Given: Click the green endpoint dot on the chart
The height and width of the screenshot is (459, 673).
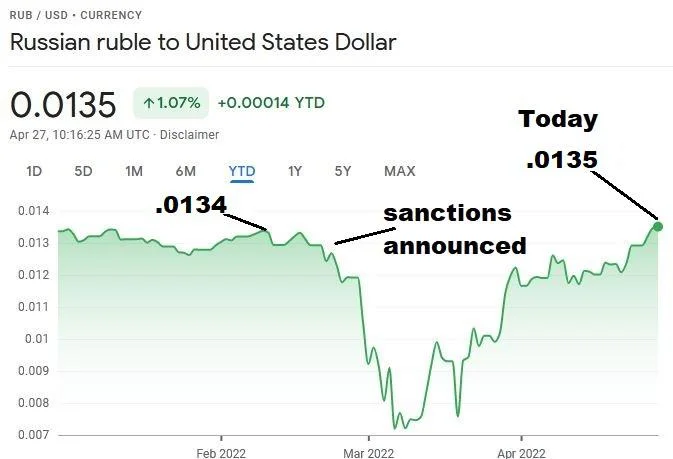Looking at the screenshot, I should pyautogui.click(x=657, y=226).
